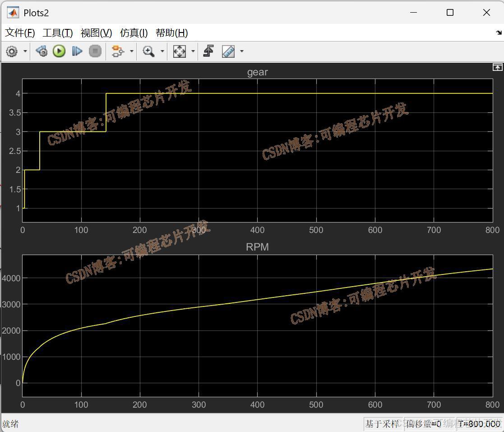
Task: Run the simulation with green play button
Action: click(59, 51)
